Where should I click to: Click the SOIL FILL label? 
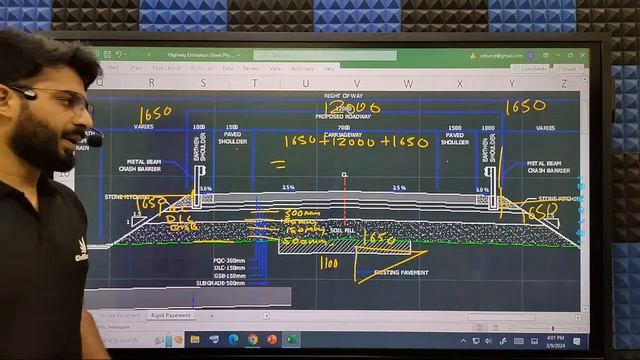tap(342, 230)
